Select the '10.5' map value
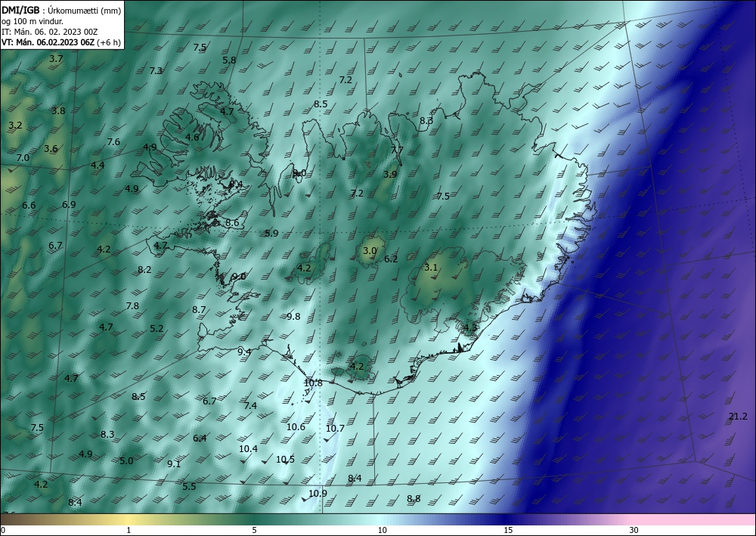This screenshot has height=536, width=756. point(285,460)
